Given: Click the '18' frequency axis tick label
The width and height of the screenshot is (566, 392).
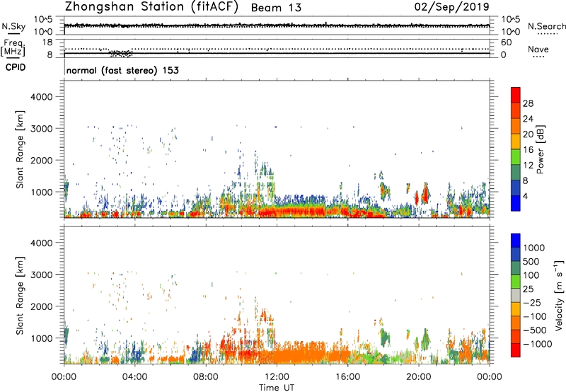Looking at the screenshot, I should click(x=47, y=42).
